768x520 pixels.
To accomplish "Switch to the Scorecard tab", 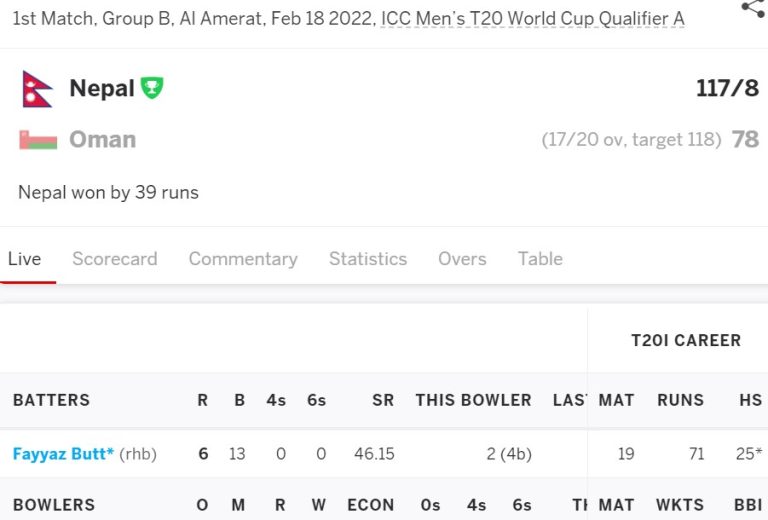I will (114, 259).
